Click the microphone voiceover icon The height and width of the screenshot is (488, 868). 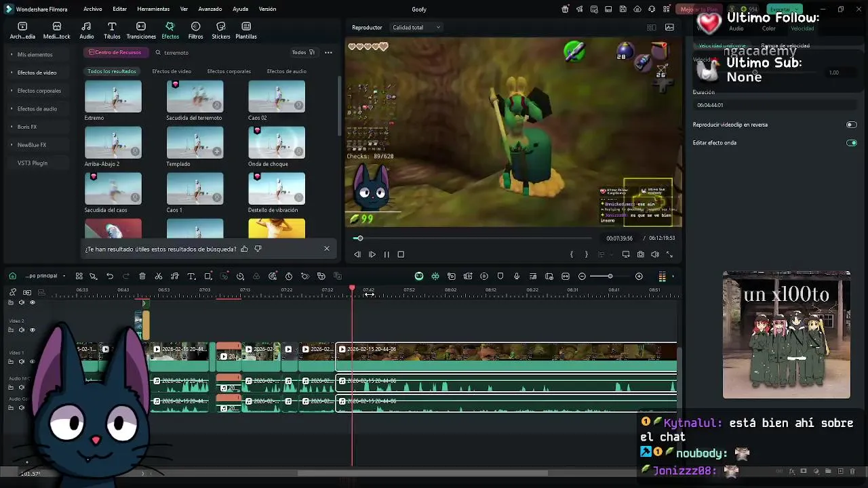point(517,277)
